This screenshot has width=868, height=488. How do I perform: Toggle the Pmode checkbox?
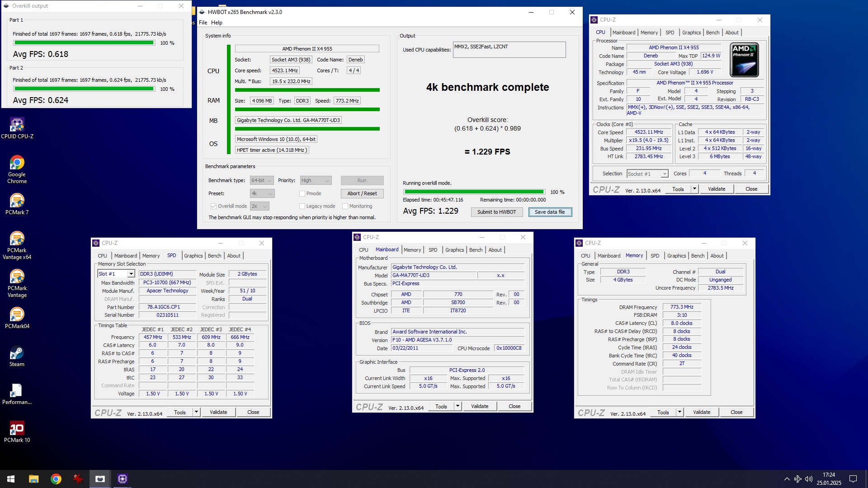click(x=302, y=193)
